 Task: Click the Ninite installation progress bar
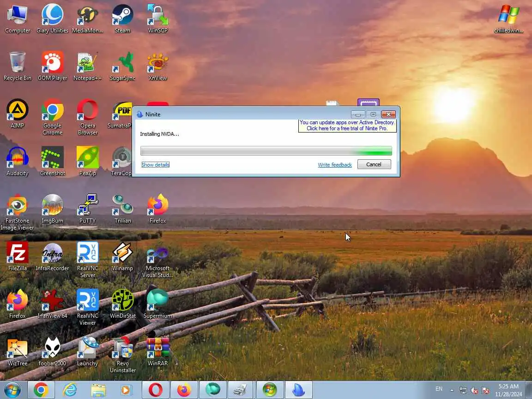(x=266, y=151)
